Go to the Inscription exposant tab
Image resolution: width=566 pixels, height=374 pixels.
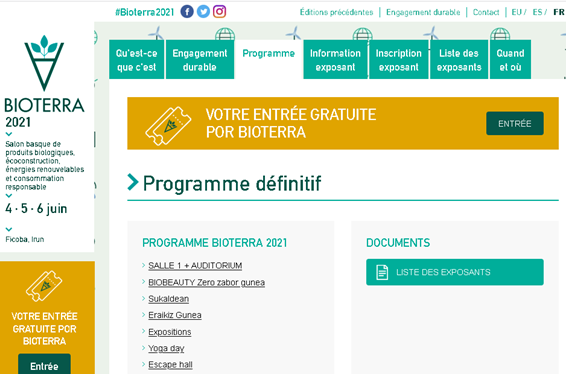tap(399, 60)
